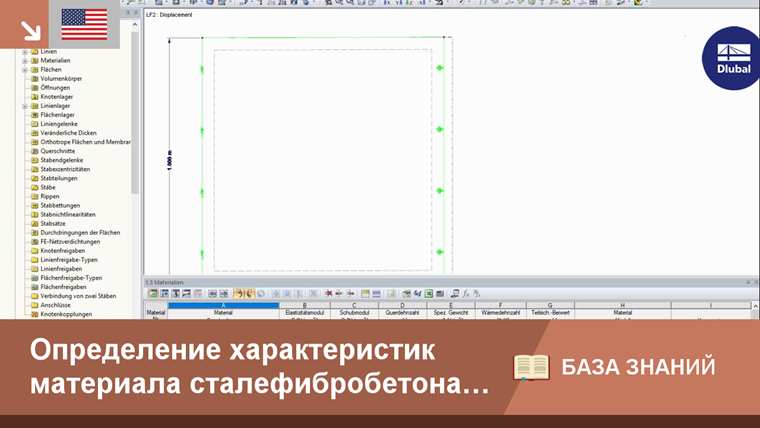Image resolution: width=760 pixels, height=428 pixels.
Task: Select Querschnitte in the navigator tree
Action: tap(58, 151)
